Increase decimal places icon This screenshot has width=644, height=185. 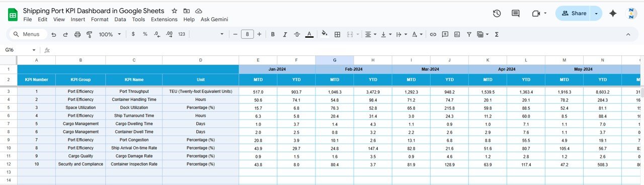169,34
